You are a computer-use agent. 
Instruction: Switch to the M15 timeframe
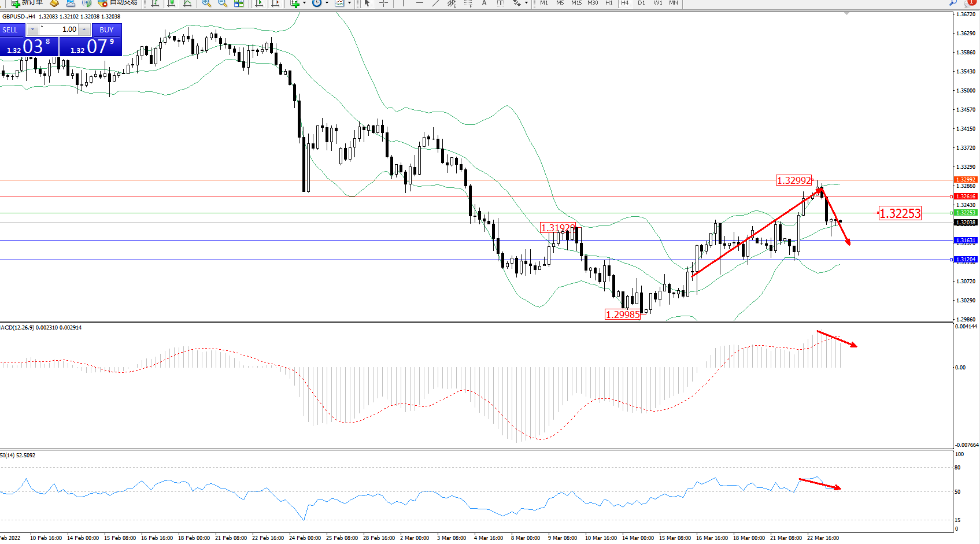(x=576, y=3)
